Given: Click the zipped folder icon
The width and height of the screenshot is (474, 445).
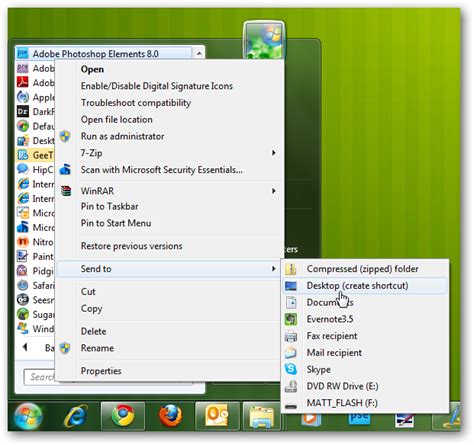Looking at the screenshot, I should 291,269.
